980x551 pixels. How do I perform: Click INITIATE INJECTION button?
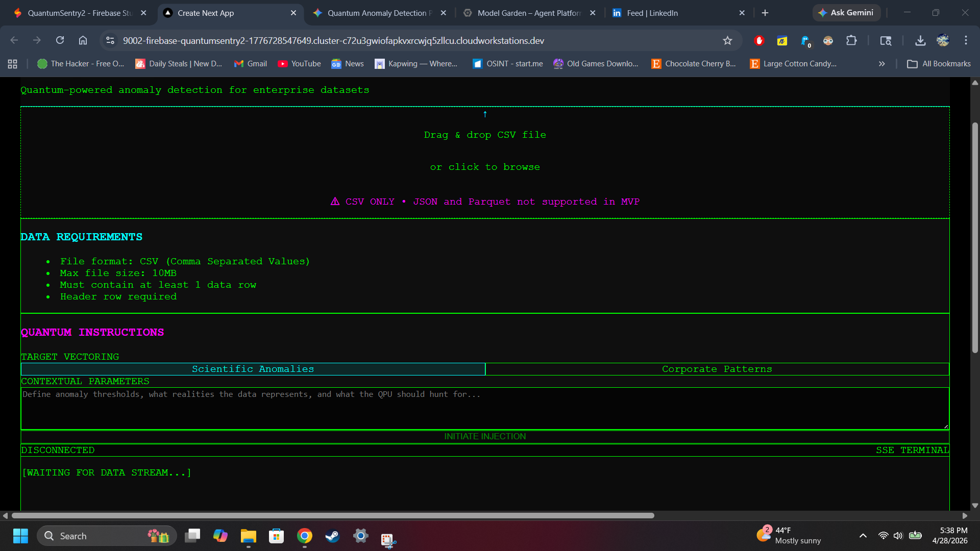pyautogui.click(x=485, y=436)
